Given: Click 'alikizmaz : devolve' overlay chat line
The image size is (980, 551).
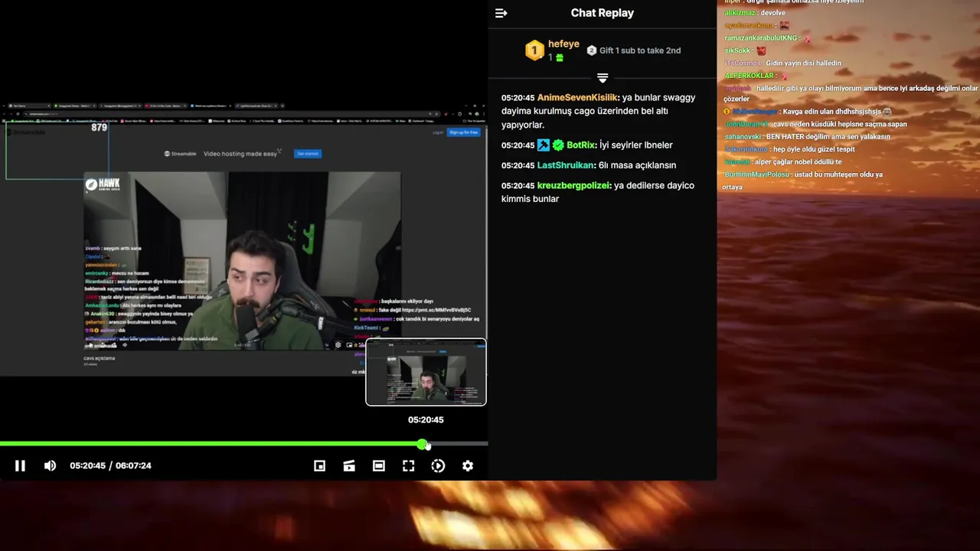Looking at the screenshot, I should coord(755,13).
